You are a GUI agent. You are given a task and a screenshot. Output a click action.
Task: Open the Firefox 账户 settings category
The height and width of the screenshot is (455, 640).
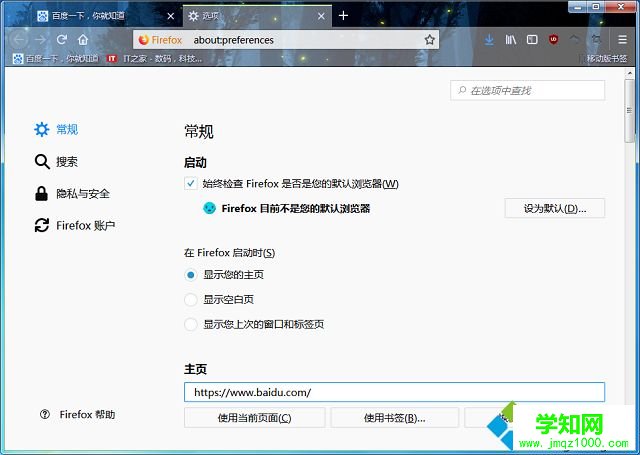coord(74,225)
